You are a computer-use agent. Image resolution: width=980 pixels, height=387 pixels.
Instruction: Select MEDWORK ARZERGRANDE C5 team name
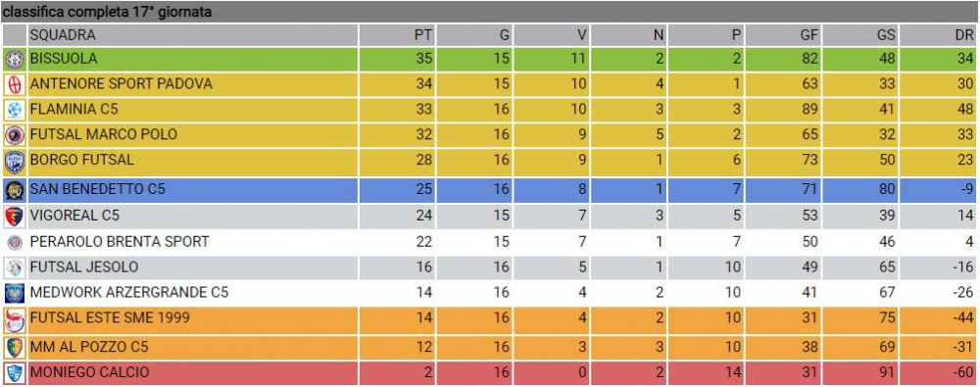(x=129, y=292)
